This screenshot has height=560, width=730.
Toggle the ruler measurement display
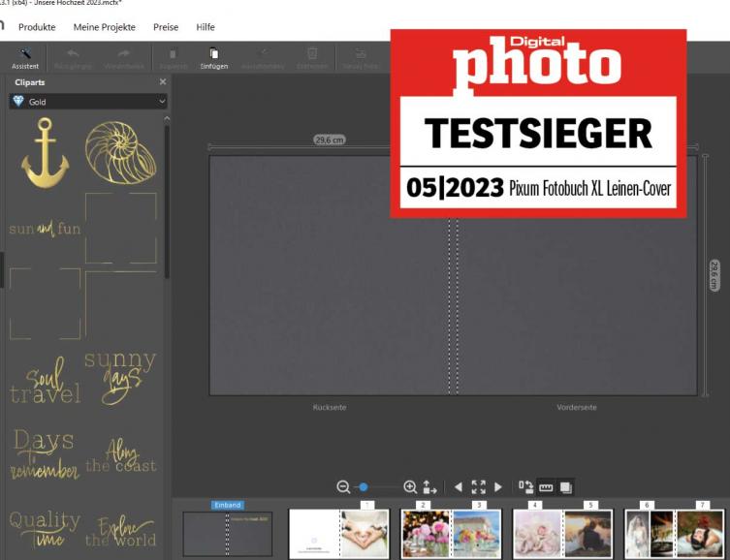546,487
